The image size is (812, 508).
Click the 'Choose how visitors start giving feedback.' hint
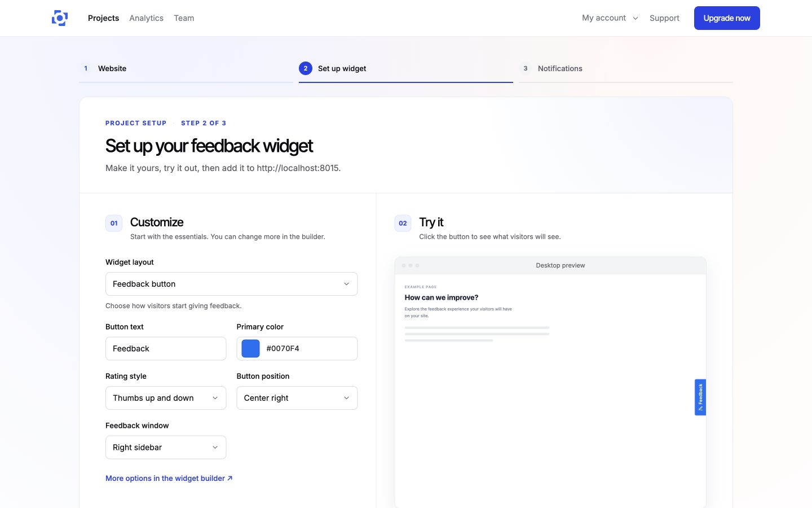click(x=174, y=306)
